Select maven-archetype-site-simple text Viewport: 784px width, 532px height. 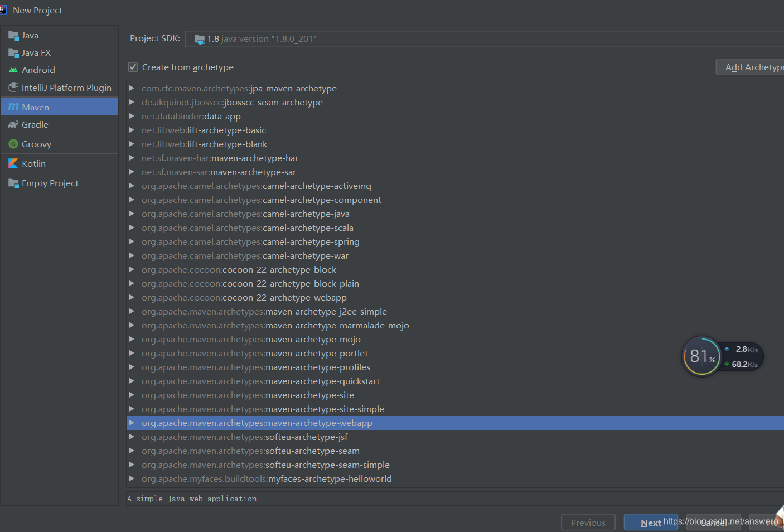tap(325, 409)
